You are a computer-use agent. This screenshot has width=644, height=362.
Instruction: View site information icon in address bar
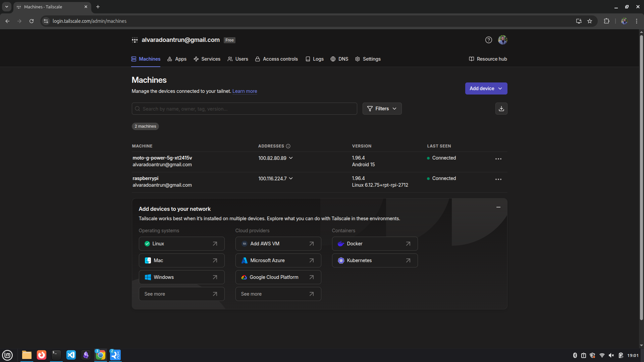coord(46,21)
